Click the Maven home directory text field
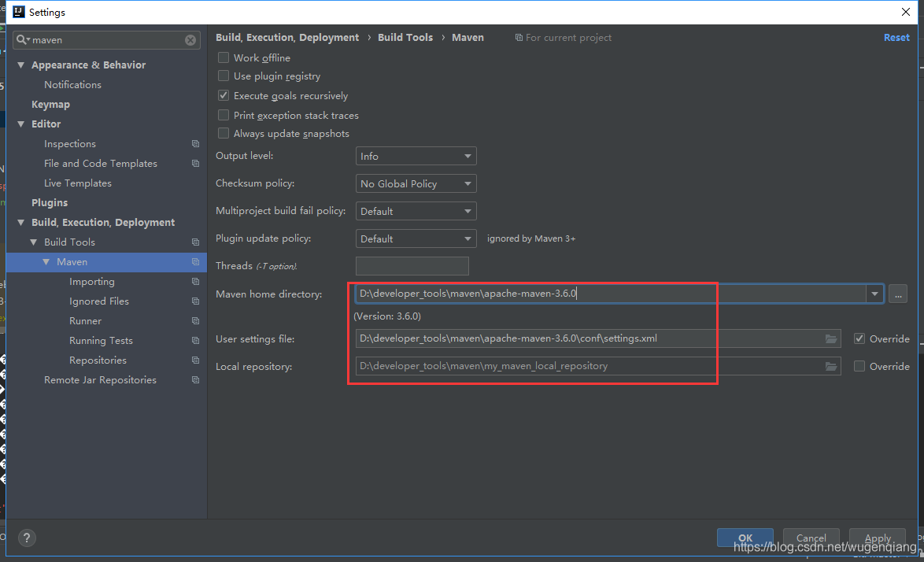Screen dimensions: 924x562 coord(611,294)
